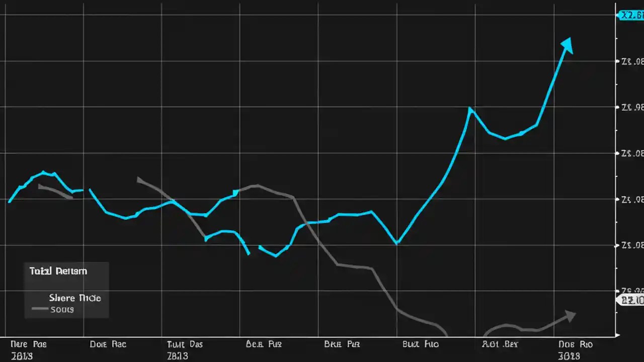Click the white price badge on the lower right axis
Viewport: 644px width, 362px height.
(630, 300)
